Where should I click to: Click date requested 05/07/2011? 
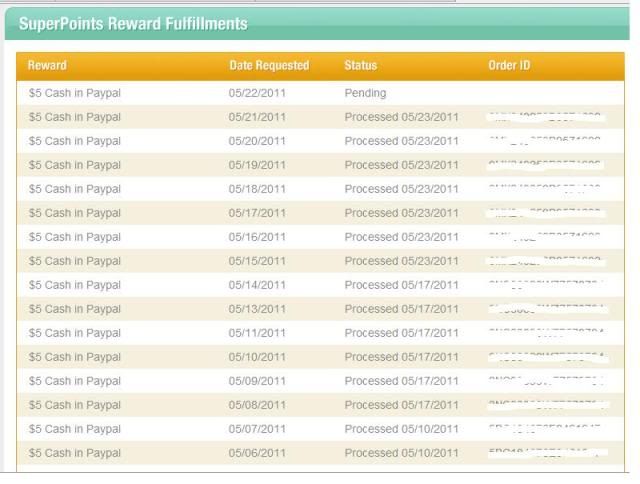257,429
